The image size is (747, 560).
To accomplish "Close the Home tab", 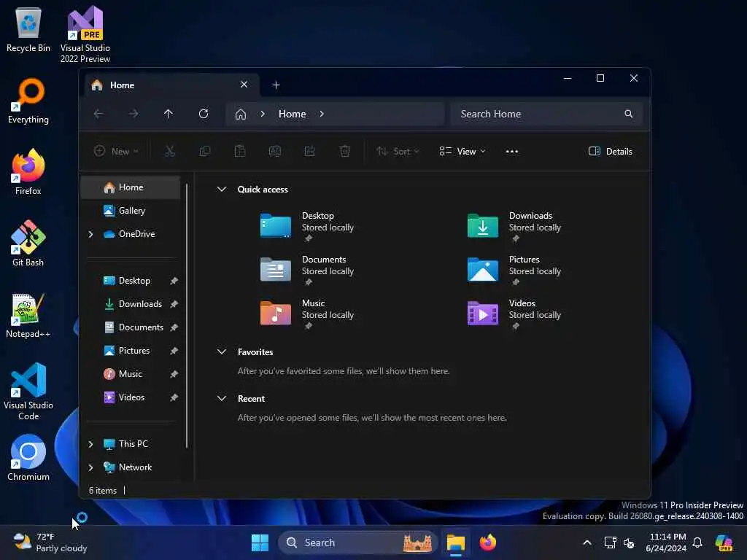I will [x=244, y=85].
